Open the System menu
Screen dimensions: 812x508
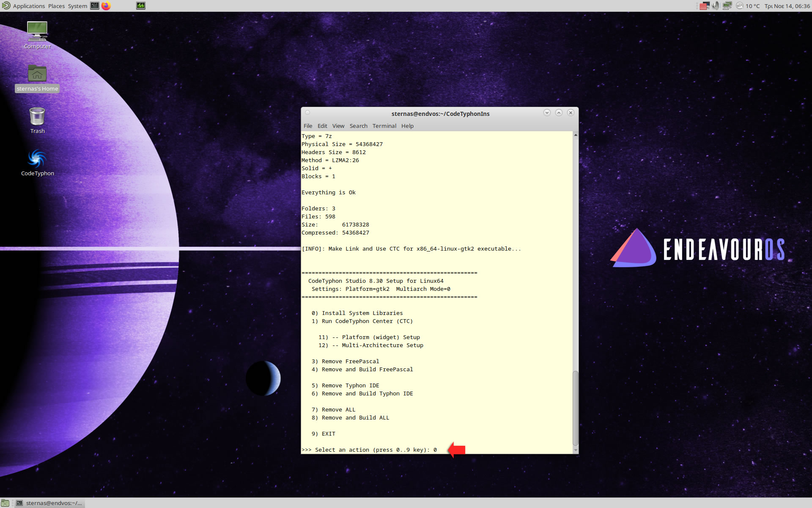coord(77,6)
